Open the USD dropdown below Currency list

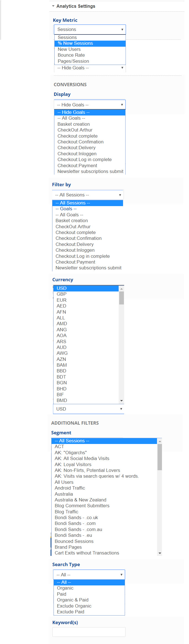tap(89, 409)
